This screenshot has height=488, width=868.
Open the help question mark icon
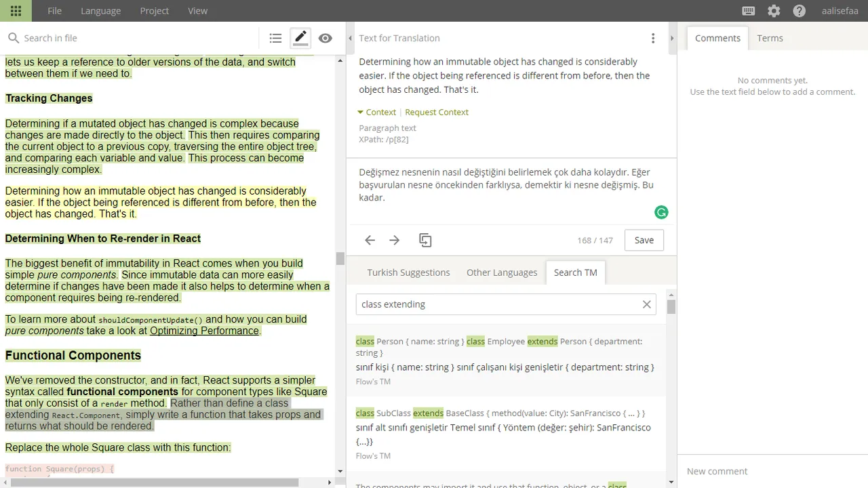800,11
